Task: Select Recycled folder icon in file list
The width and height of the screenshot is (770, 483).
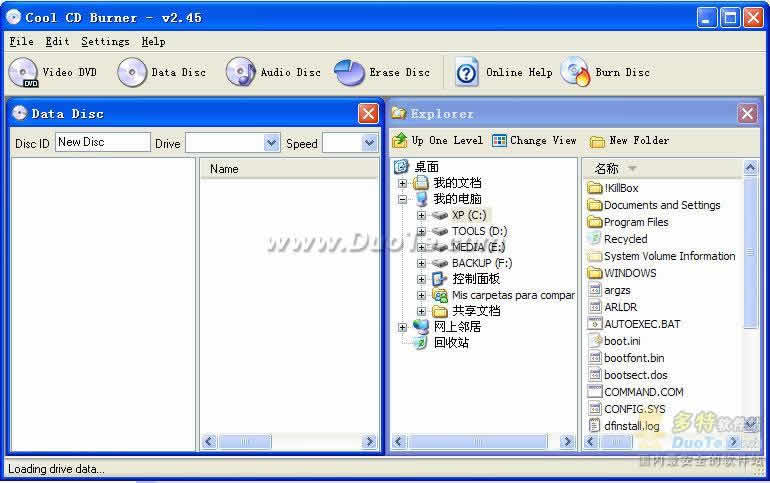Action: click(x=595, y=239)
